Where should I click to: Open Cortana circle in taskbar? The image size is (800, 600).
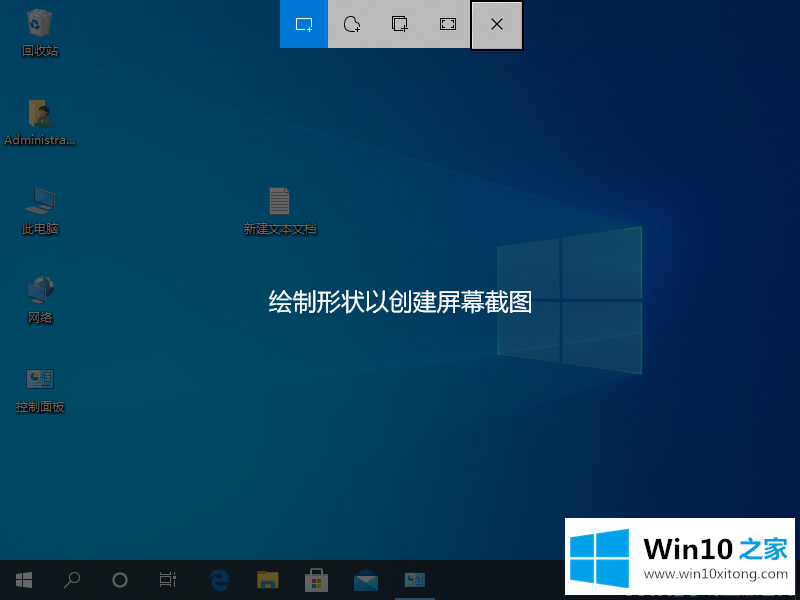[120, 580]
